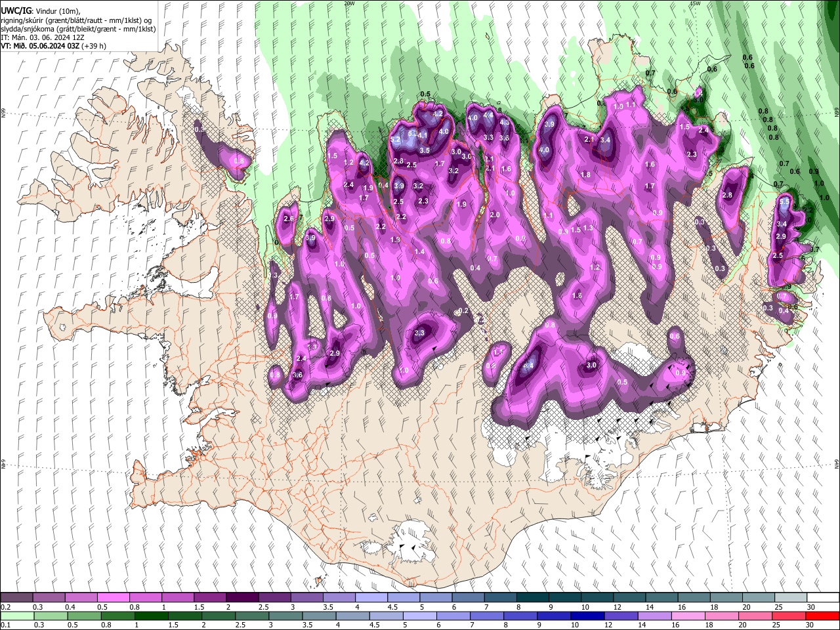The image size is (840, 630).
Task: Click the '4.4' snowfall value on the map
Action: click(488, 115)
